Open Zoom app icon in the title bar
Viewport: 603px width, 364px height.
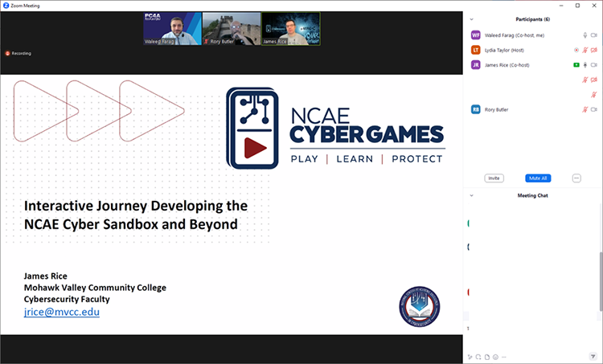(6, 6)
